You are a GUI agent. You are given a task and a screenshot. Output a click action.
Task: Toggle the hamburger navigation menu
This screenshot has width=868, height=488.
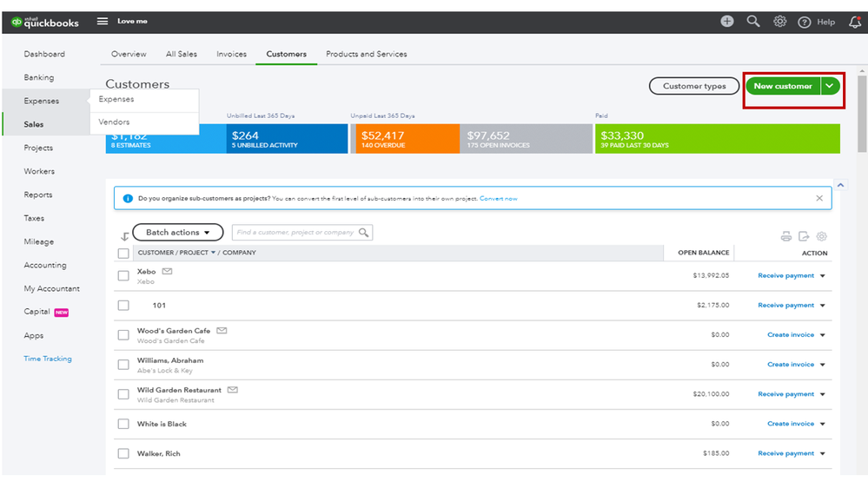click(103, 21)
